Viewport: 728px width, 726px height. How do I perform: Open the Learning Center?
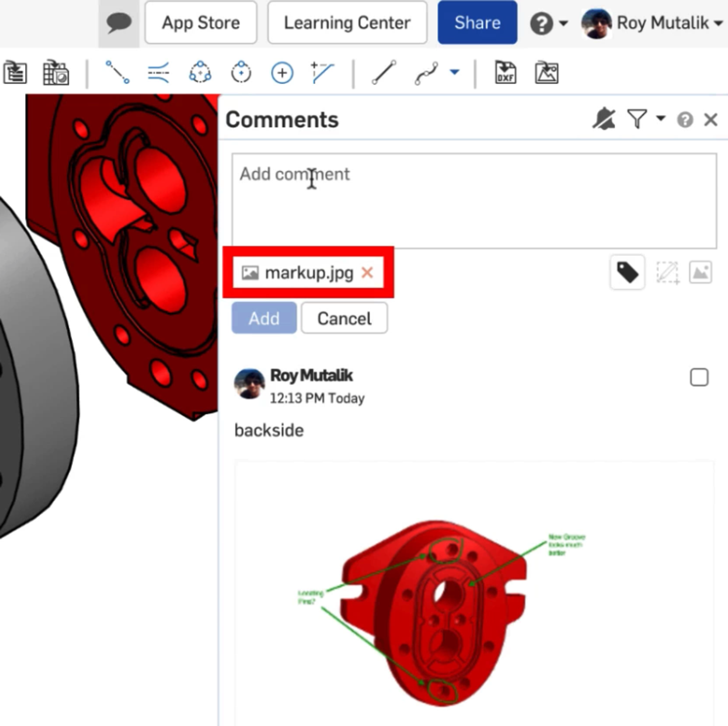click(347, 23)
